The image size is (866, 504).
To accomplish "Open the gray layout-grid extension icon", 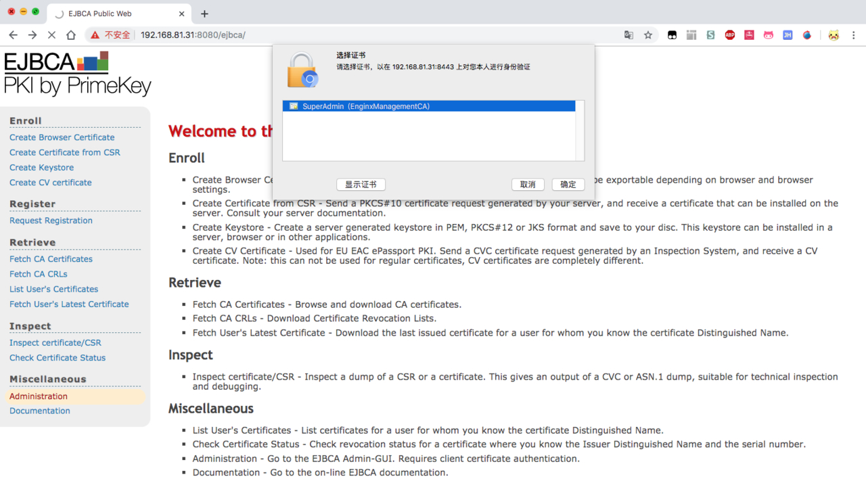I will pyautogui.click(x=691, y=35).
